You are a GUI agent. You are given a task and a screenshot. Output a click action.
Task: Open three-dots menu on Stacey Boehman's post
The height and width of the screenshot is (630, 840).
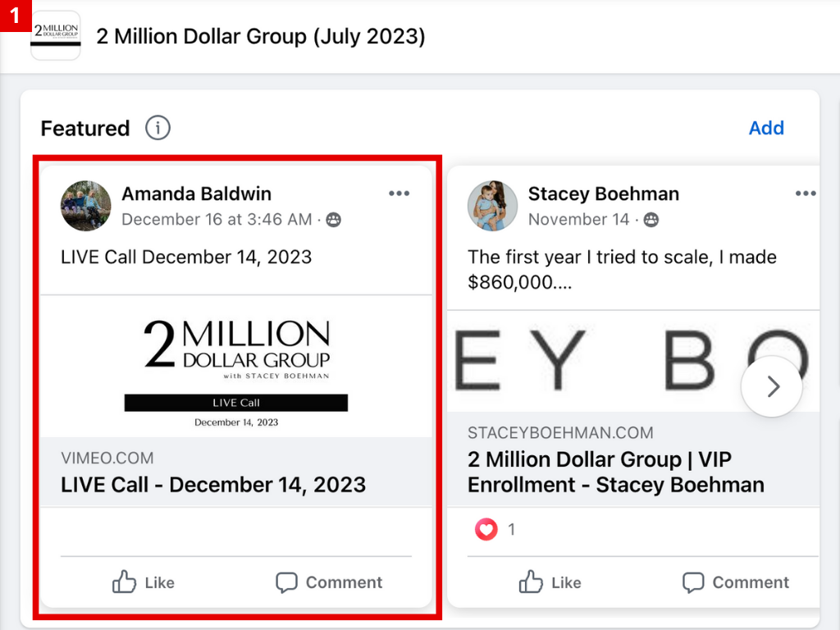coord(806,194)
